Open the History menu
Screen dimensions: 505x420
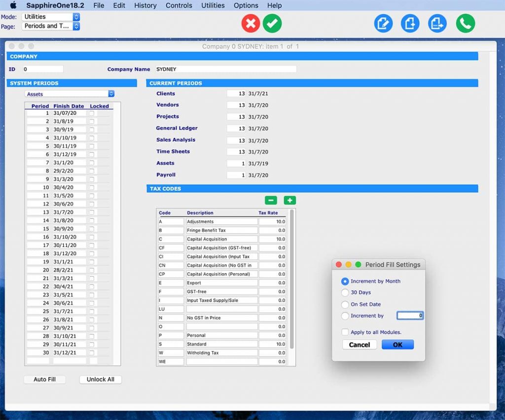[x=145, y=5]
